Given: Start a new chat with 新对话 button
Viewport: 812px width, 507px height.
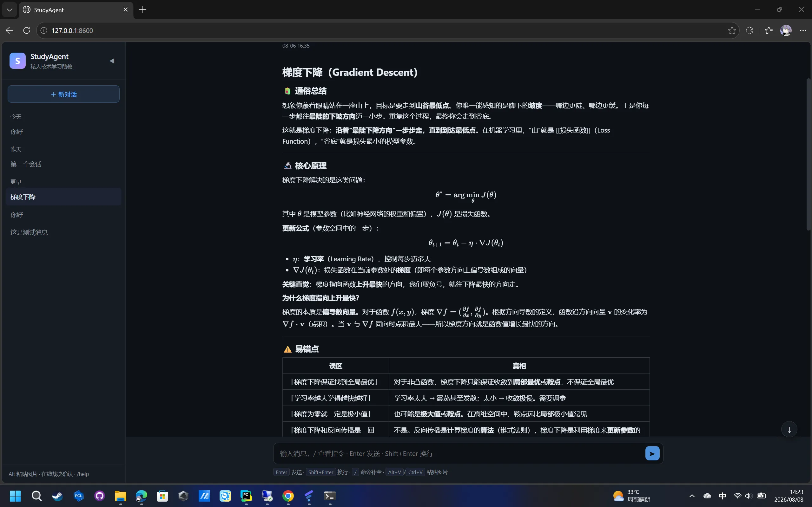Looking at the screenshot, I should point(63,94).
